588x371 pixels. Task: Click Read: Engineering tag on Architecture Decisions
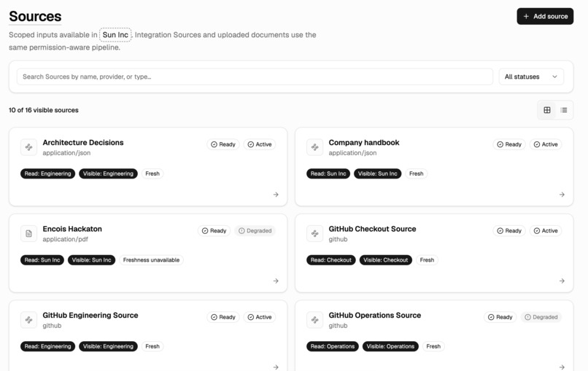[47, 173]
